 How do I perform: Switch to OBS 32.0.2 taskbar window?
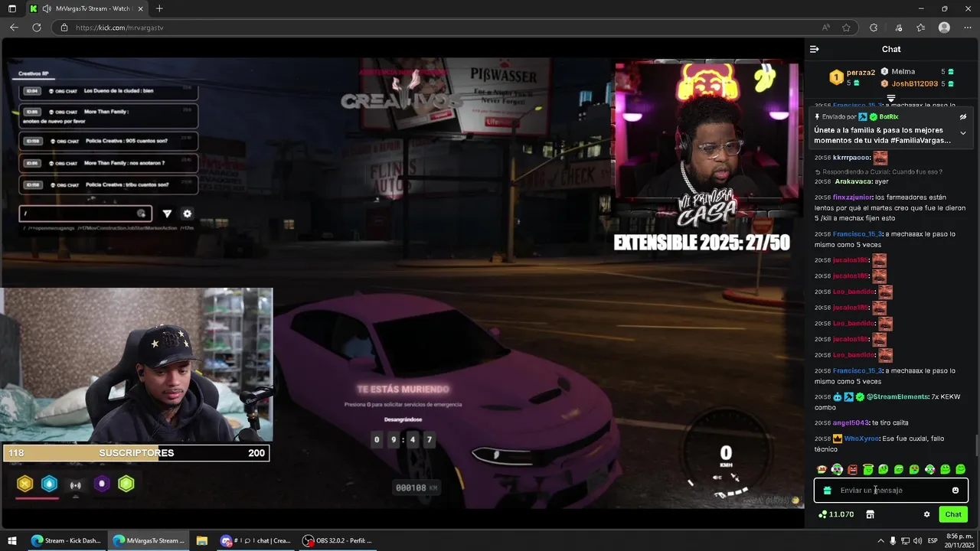point(337,540)
